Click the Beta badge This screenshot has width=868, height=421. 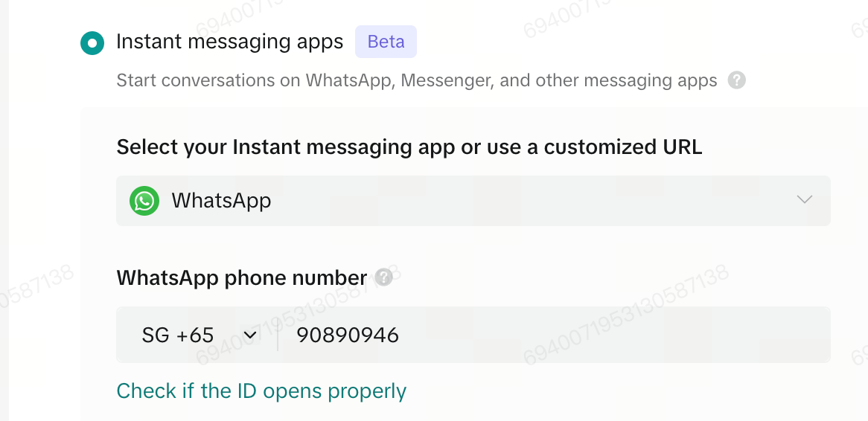tap(386, 42)
